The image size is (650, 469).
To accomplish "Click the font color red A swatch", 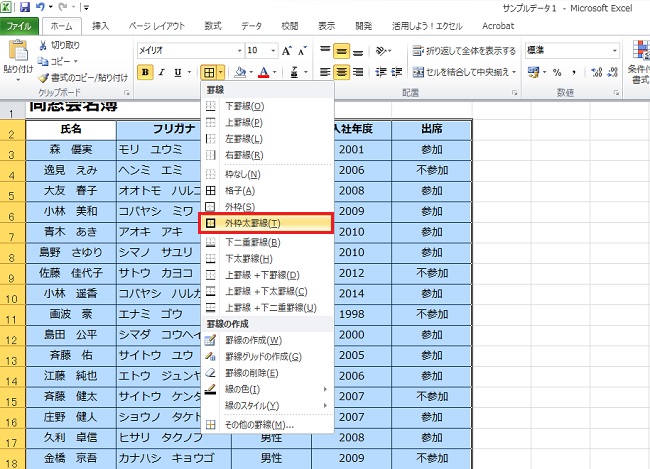I will 263,72.
